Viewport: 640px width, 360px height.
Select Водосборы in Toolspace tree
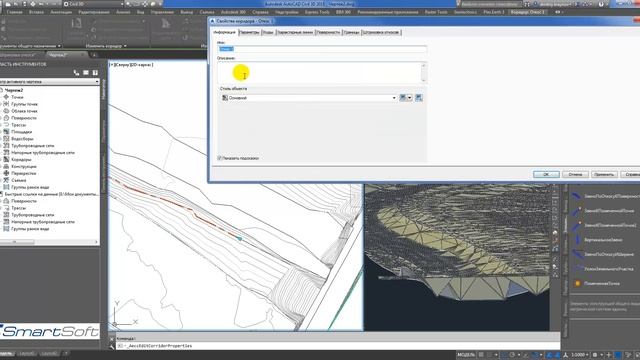click(22, 139)
